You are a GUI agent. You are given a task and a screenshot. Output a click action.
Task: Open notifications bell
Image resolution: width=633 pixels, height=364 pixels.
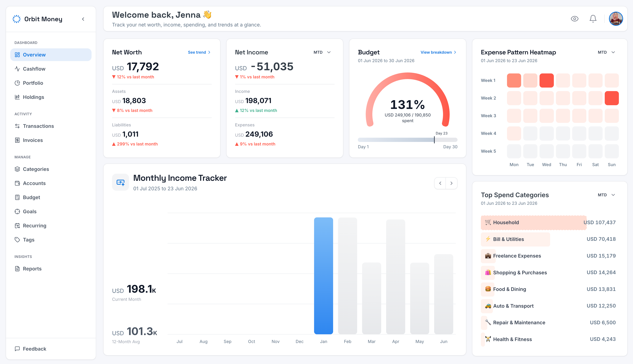point(593,19)
